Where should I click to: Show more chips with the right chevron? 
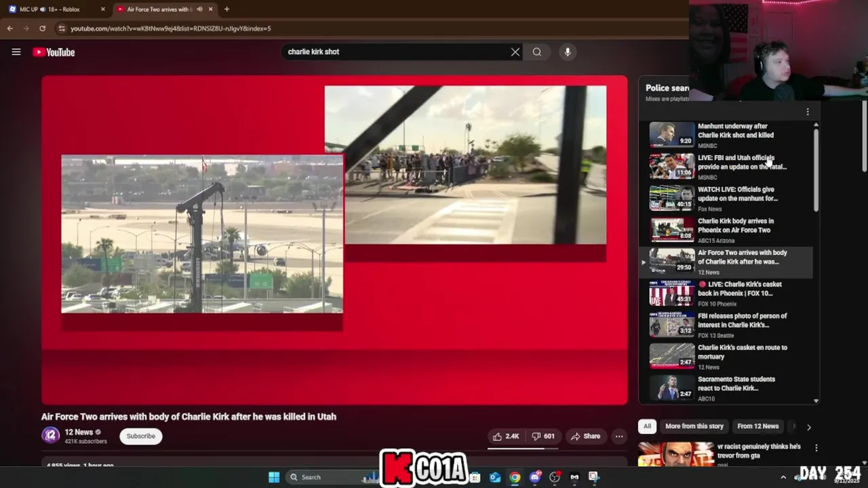[x=808, y=427]
